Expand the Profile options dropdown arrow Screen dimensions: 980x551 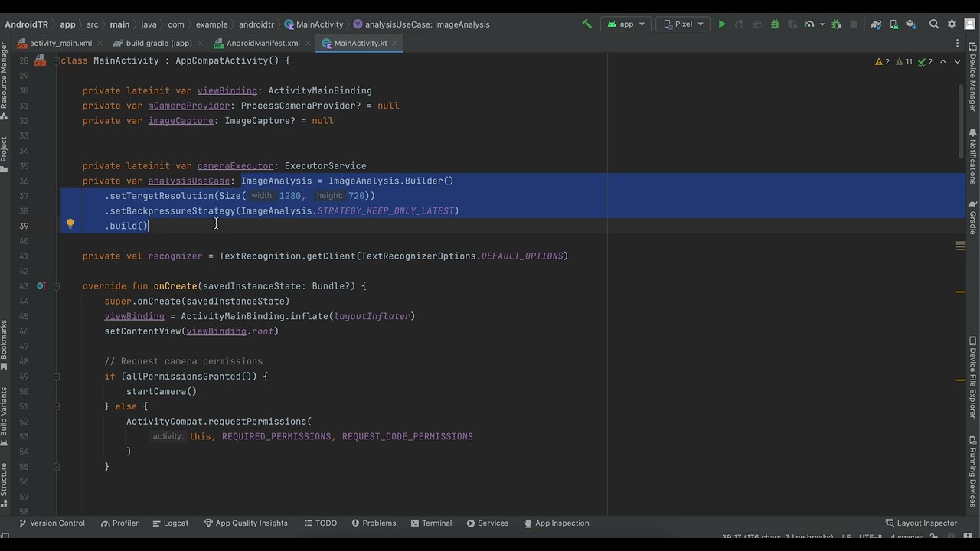(822, 24)
